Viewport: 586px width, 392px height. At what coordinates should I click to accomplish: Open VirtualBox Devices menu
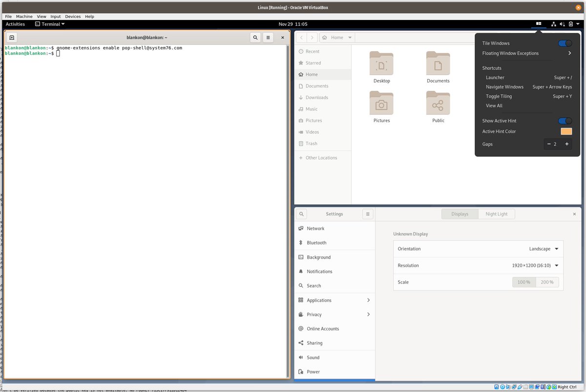(x=73, y=17)
